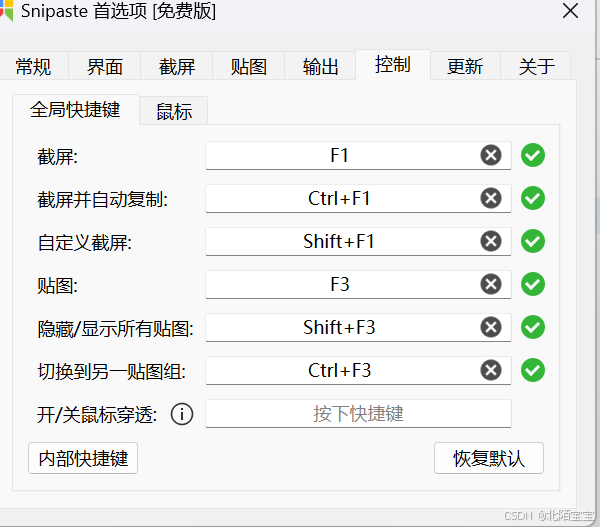This screenshot has width=600, height=527.
Task: Go to the 贴图 tab in the top tab bar
Action: [249, 67]
